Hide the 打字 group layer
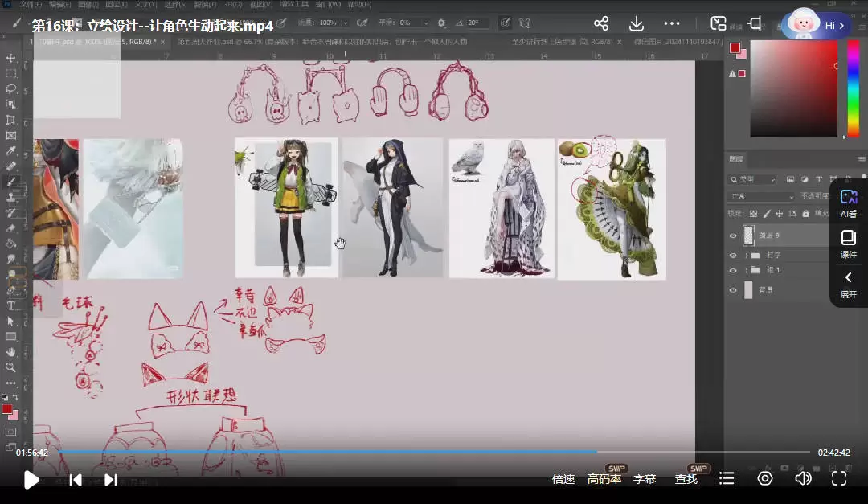Viewport: 868px width, 504px height. [x=733, y=256]
